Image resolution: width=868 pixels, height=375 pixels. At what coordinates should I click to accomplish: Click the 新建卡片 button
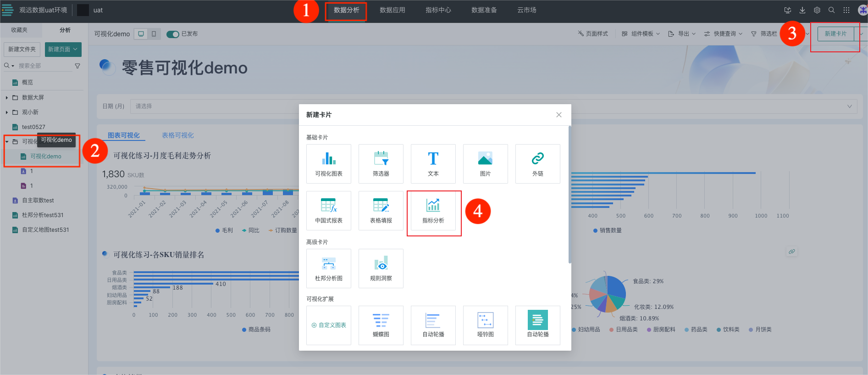point(835,34)
